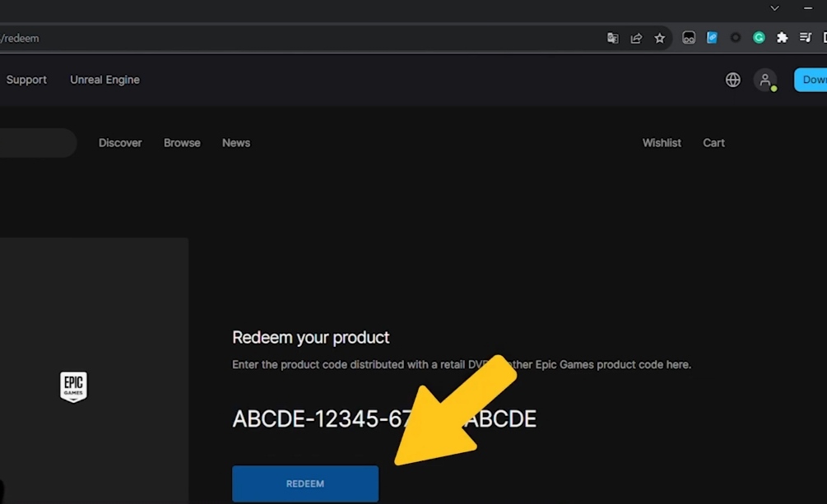Open the Support menu item
827x504 pixels.
[26, 80]
